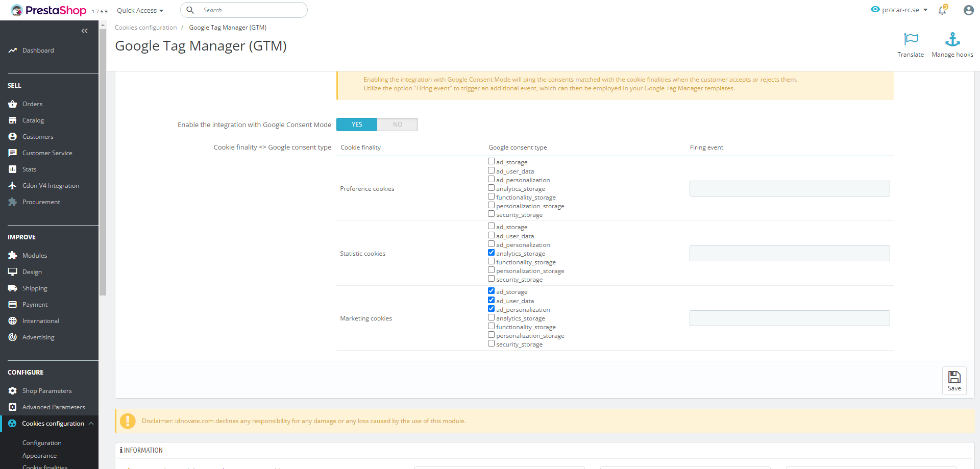This screenshot has width=980, height=469.
Task: Check analytics_storage for Preference cookies
Action: [x=491, y=188]
